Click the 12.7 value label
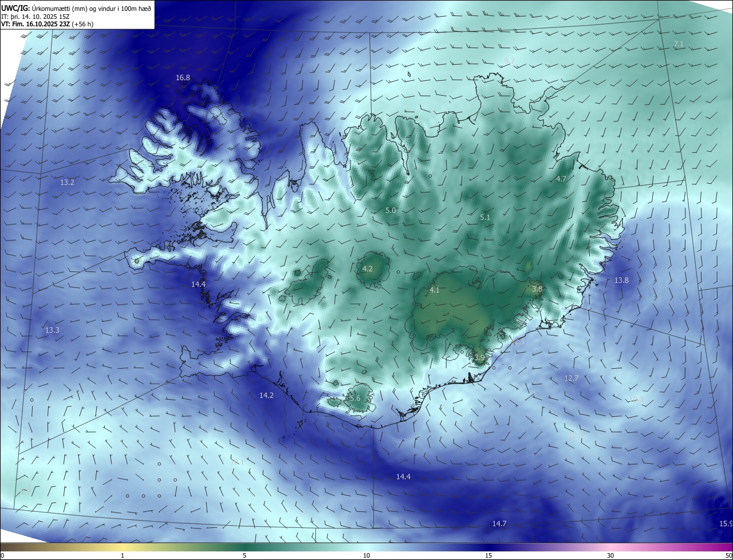The height and width of the screenshot is (560, 733). pyautogui.click(x=572, y=378)
